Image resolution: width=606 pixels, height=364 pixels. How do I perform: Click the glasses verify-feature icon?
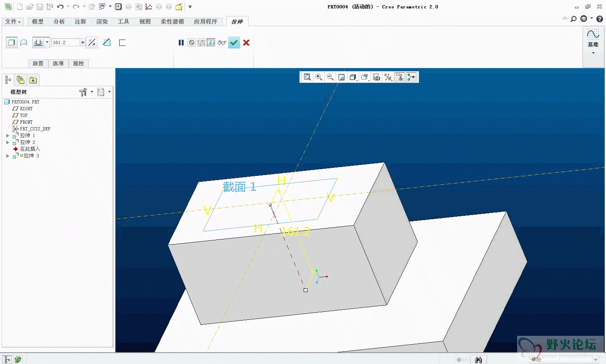click(222, 43)
